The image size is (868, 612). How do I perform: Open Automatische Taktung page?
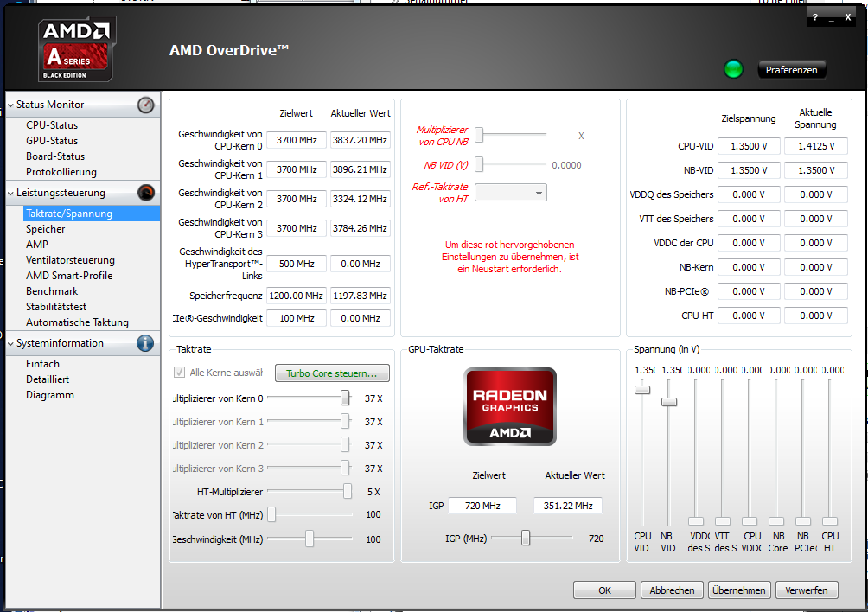[x=78, y=322]
